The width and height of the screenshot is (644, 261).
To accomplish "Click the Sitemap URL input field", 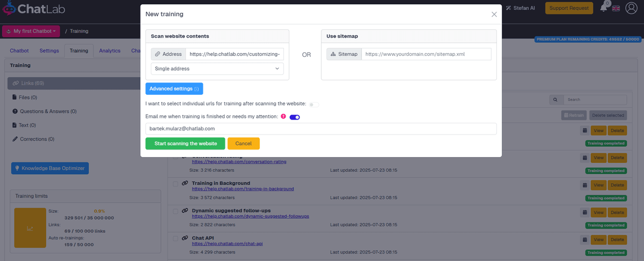I will [x=426, y=54].
